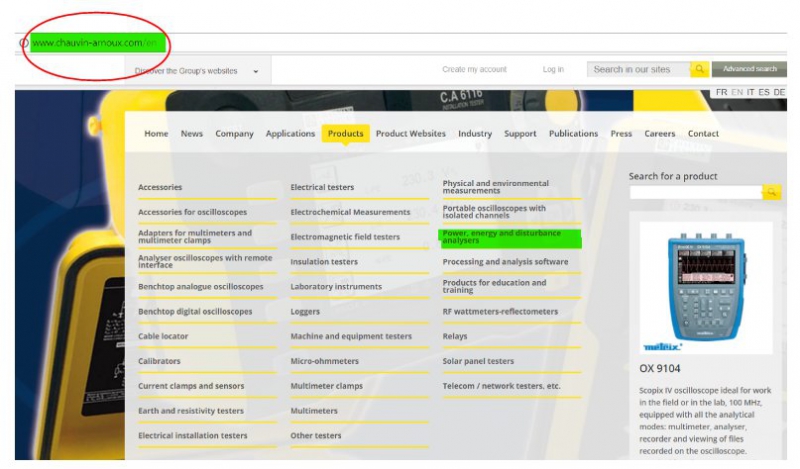Switch language to IT

[x=751, y=92]
